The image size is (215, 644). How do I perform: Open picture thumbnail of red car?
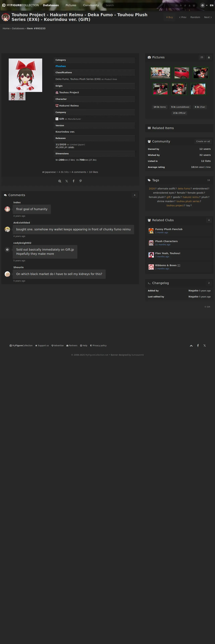pos(182,73)
